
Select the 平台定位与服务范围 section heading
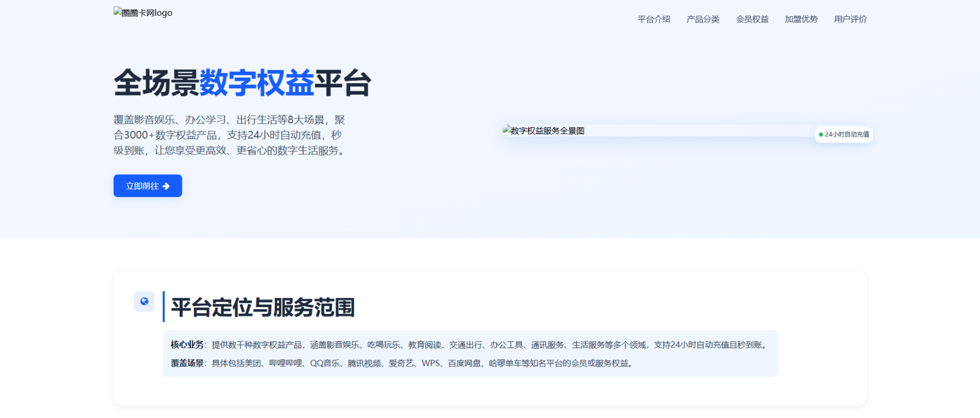click(263, 308)
